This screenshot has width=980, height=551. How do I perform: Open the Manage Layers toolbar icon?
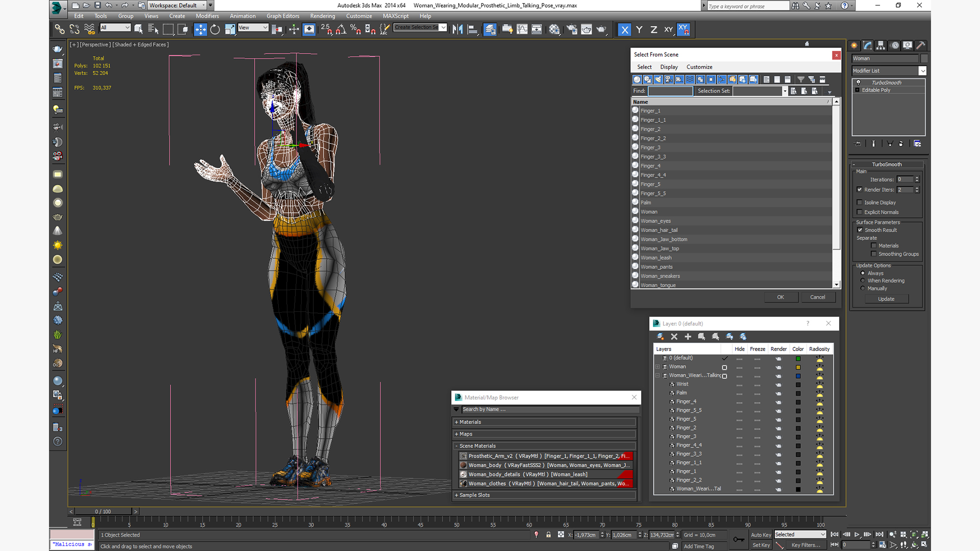(x=490, y=30)
